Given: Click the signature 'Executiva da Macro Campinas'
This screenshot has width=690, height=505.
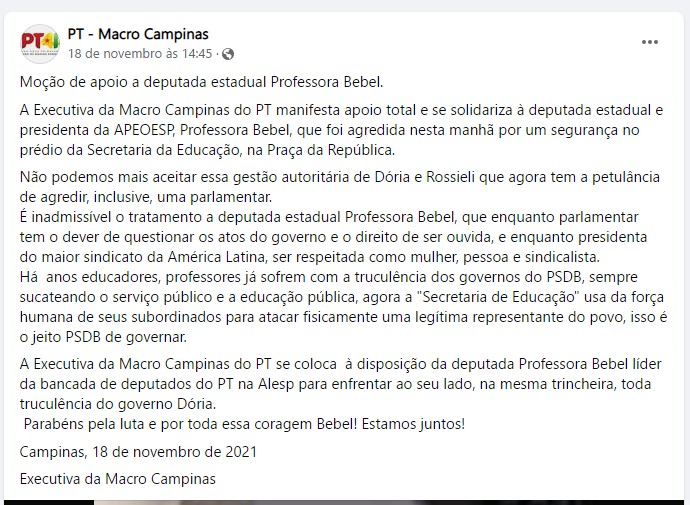Looking at the screenshot, I should pyautogui.click(x=118, y=479).
